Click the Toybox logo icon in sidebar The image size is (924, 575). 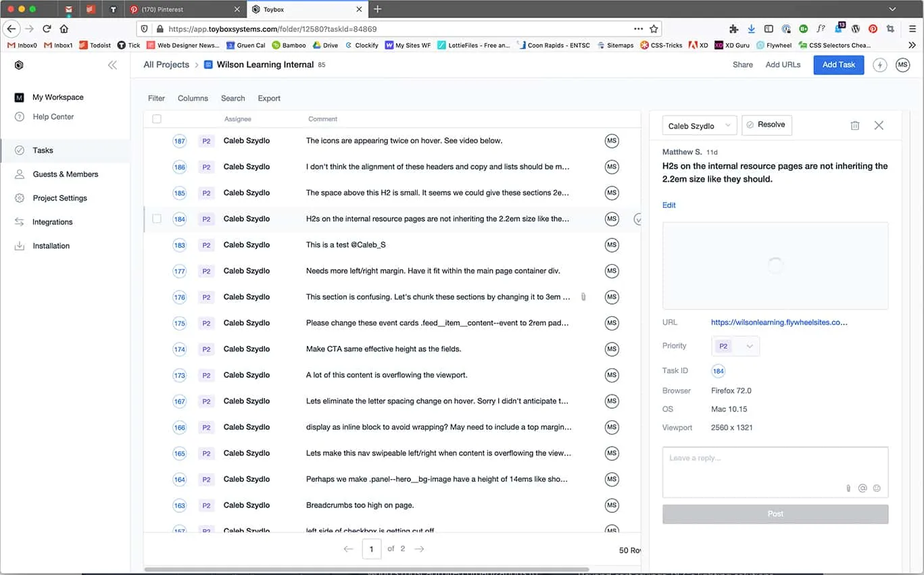19,65
